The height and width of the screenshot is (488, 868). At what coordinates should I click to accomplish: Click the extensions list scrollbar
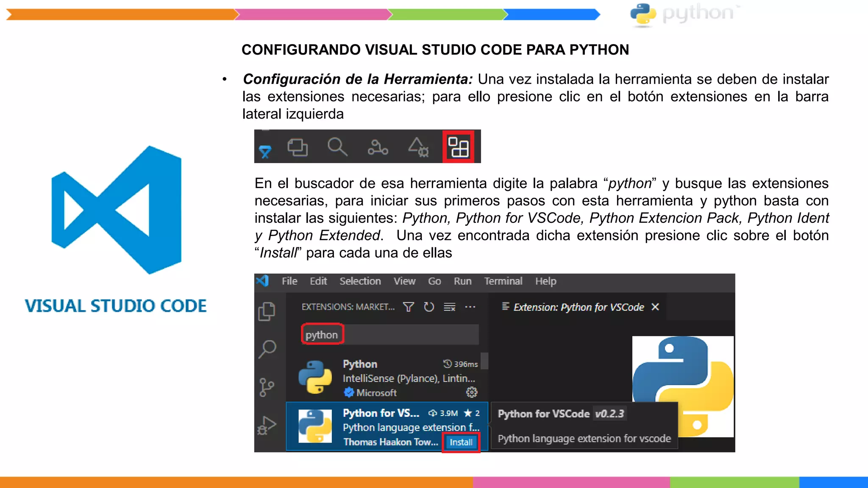(x=484, y=361)
